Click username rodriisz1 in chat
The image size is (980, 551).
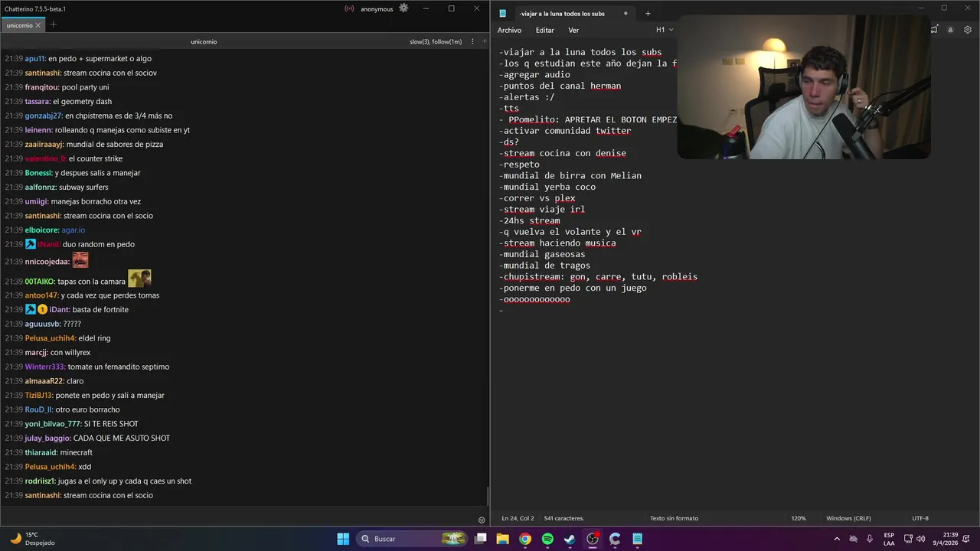(40, 481)
